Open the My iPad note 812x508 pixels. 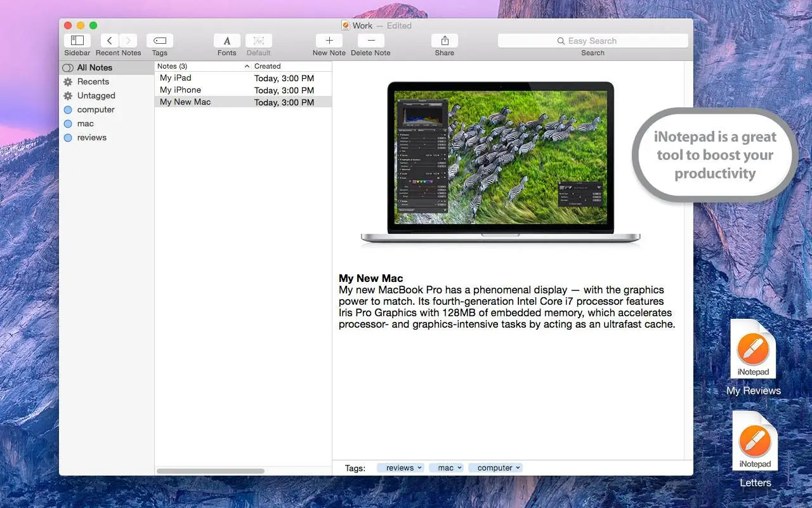[243, 78]
